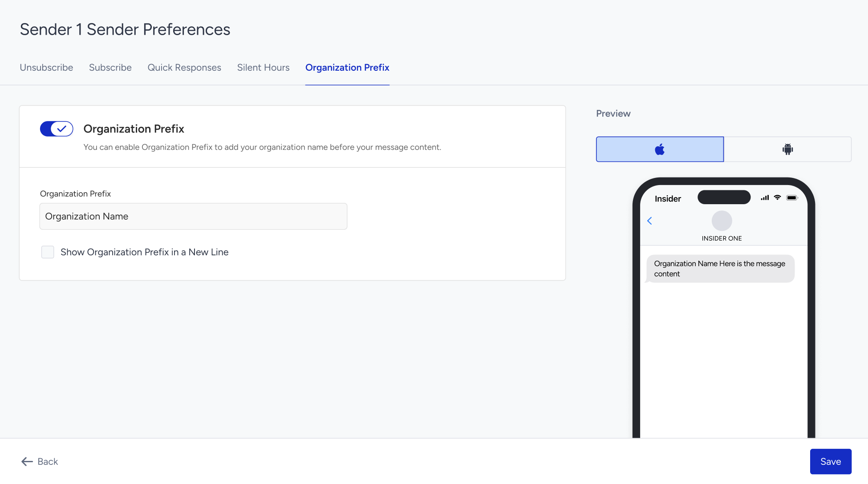
Task: Open the Silent Hours tab
Action: tap(264, 68)
